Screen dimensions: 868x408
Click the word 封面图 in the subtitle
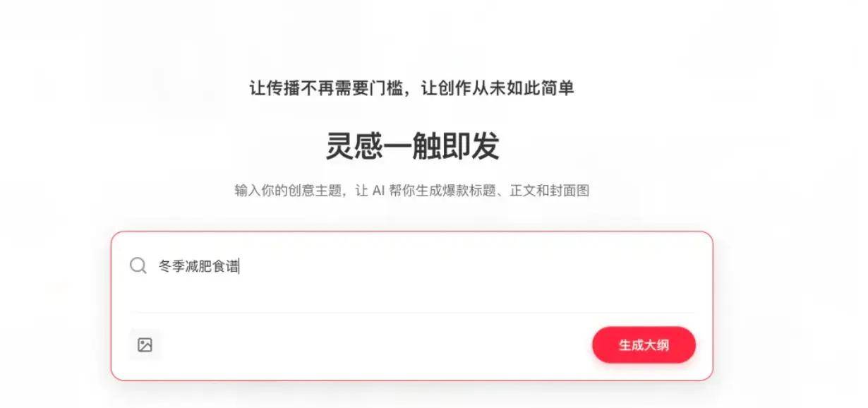click(x=570, y=191)
